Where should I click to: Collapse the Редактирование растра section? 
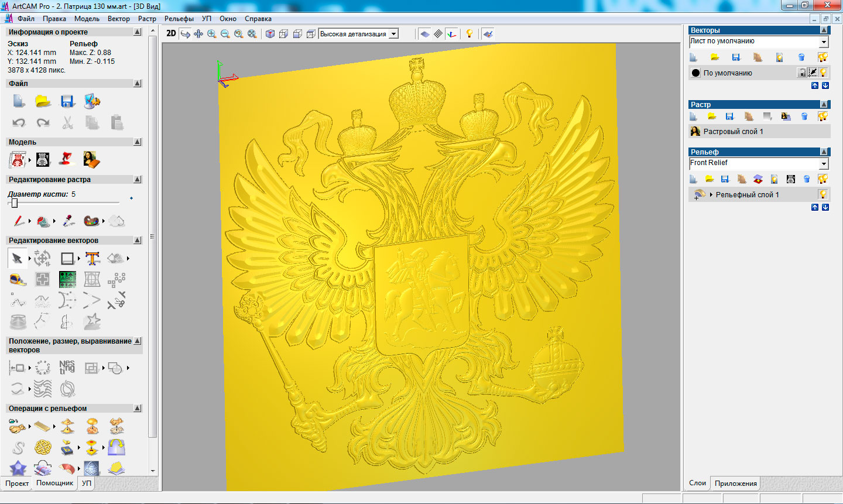(138, 180)
